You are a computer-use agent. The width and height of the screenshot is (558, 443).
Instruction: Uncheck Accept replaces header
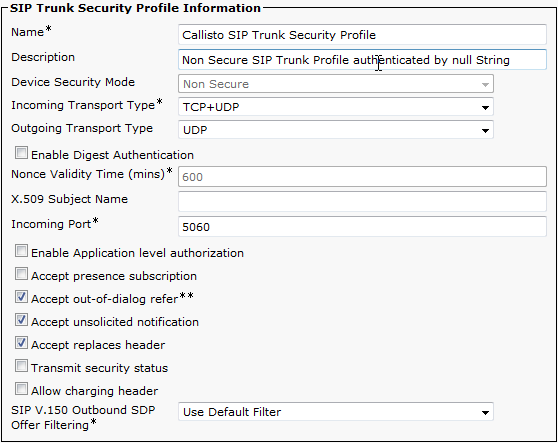(21, 343)
